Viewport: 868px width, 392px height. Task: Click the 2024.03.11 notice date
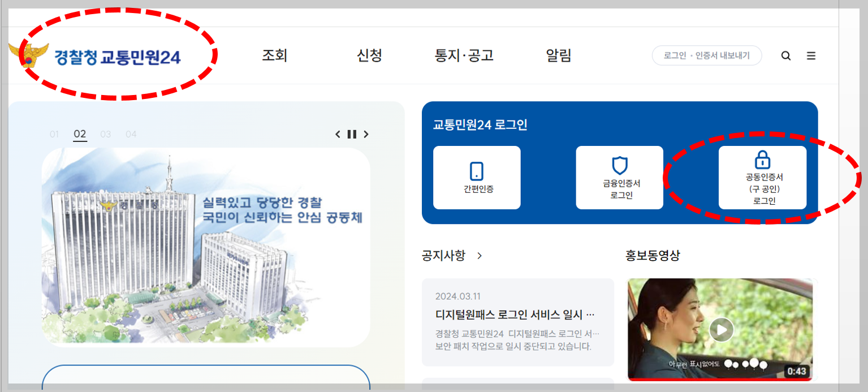point(458,296)
